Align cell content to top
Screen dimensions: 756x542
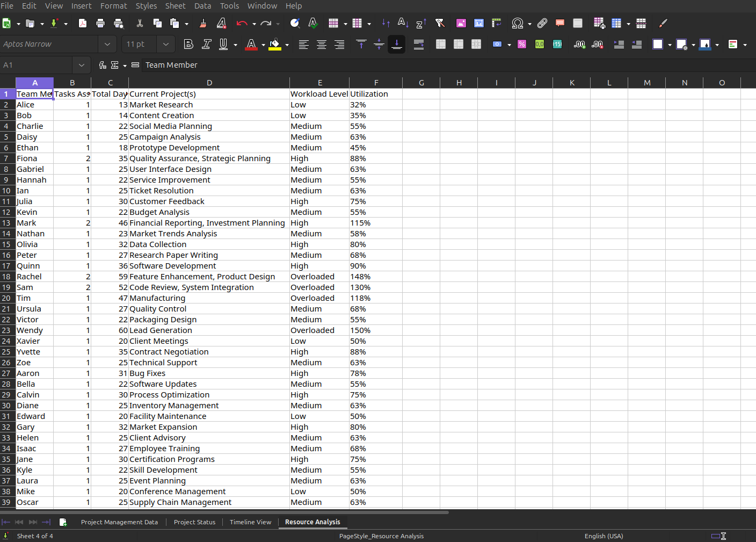point(361,44)
